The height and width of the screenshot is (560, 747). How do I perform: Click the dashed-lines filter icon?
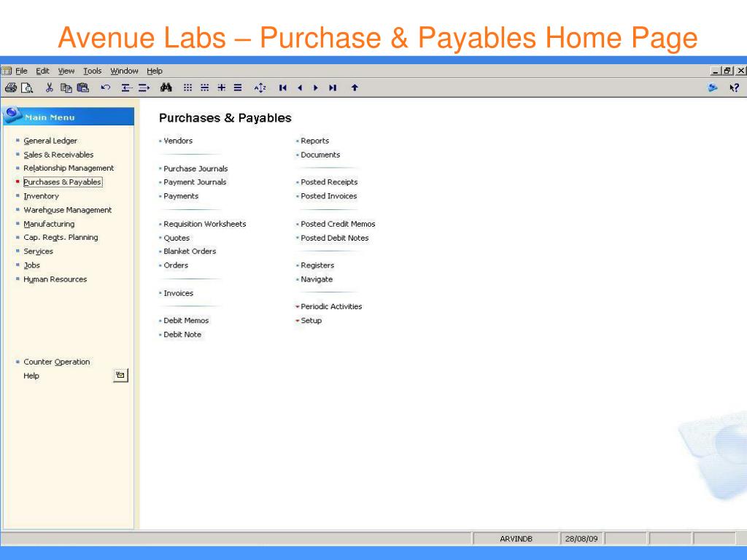(x=204, y=87)
